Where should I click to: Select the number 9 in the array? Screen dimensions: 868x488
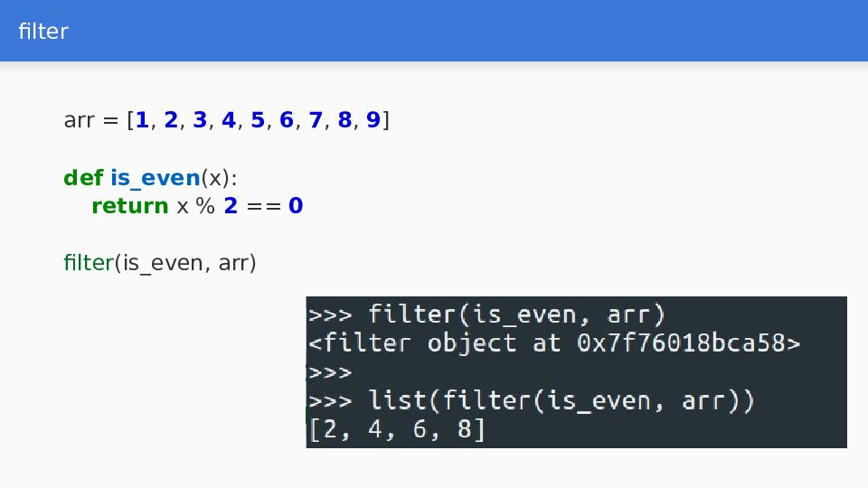[x=373, y=120]
